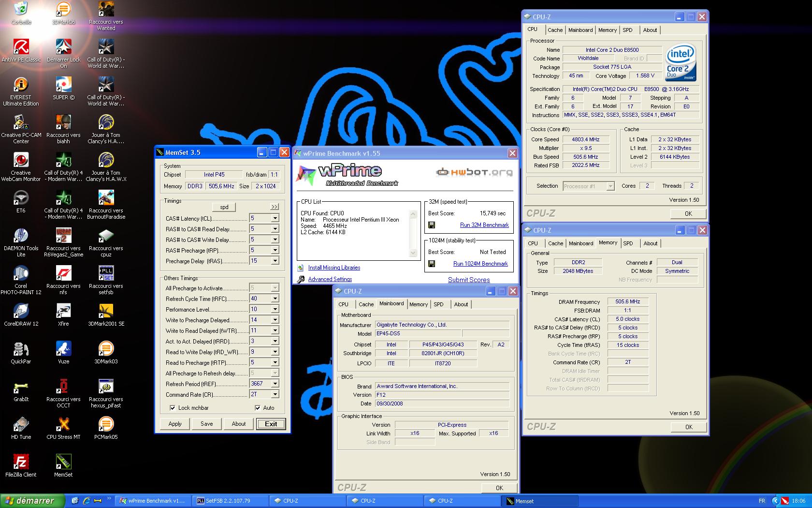Viewport: 812px width, 508px height.
Task: Click Run 1024M Benchmark link
Action: pos(480,264)
